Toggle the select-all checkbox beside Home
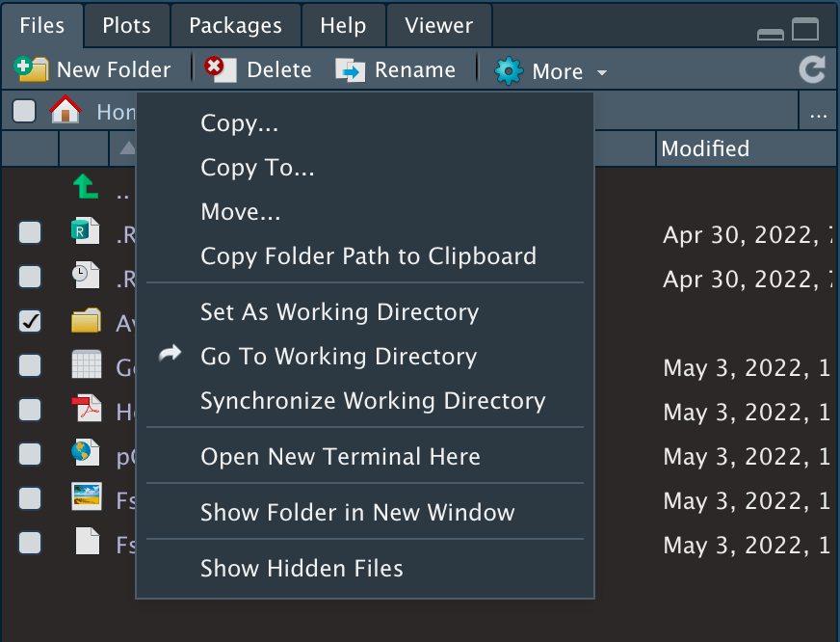840x642 pixels. tap(24, 111)
